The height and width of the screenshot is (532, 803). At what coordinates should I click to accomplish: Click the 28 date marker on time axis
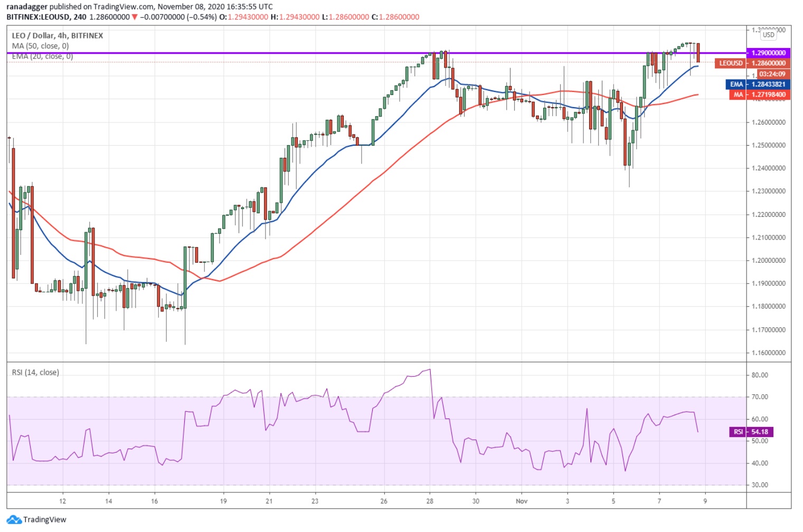[x=430, y=501]
